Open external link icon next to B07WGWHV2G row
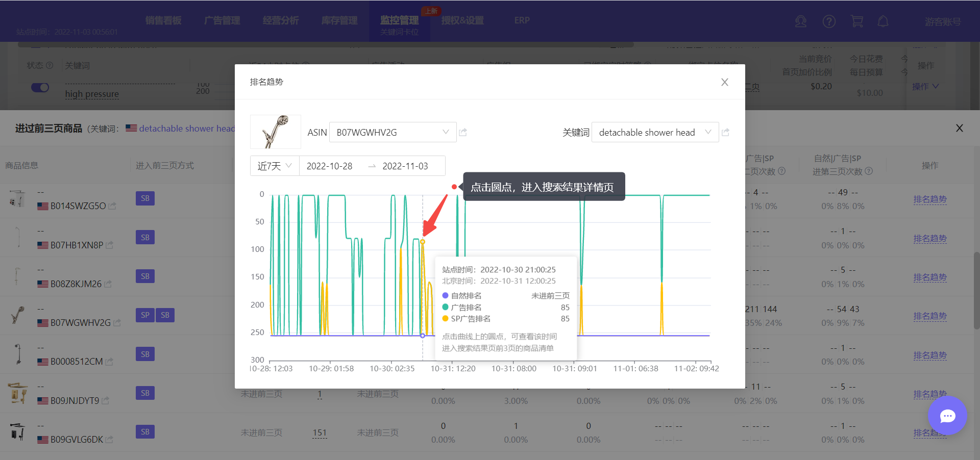The image size is (980, 460). (117, 323)
